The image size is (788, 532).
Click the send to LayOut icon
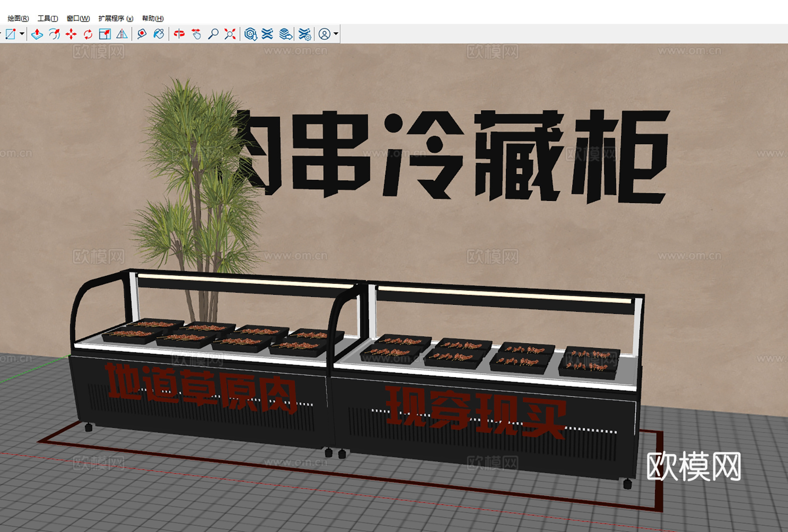click(x=285, y=34)
